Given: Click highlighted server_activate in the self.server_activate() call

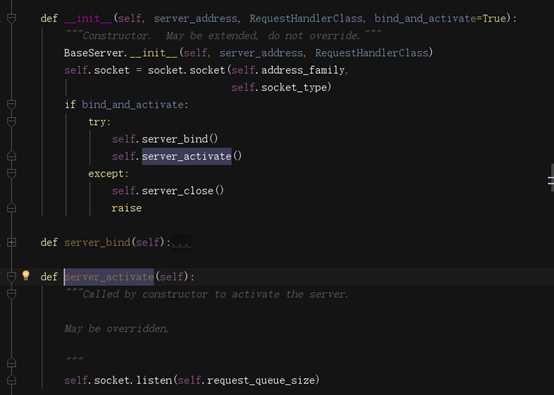Looking at the screenshot, I should coord(187,156).
